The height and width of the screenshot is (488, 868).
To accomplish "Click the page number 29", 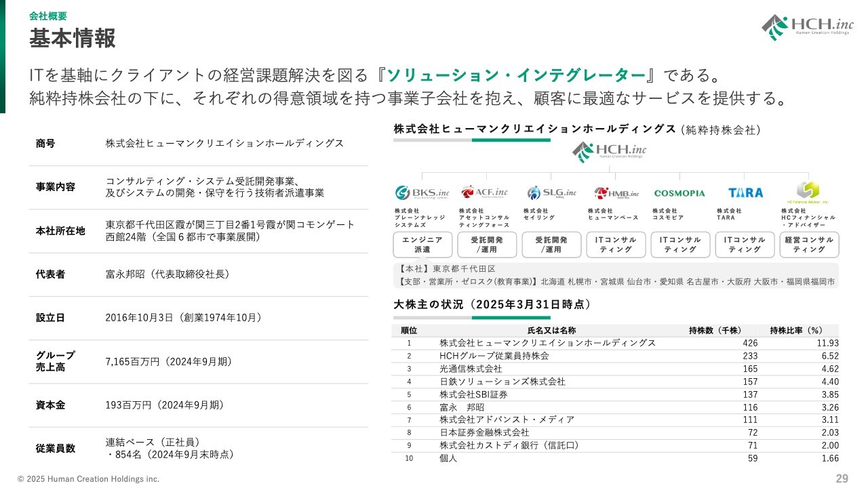I will (x=842, y=479).
